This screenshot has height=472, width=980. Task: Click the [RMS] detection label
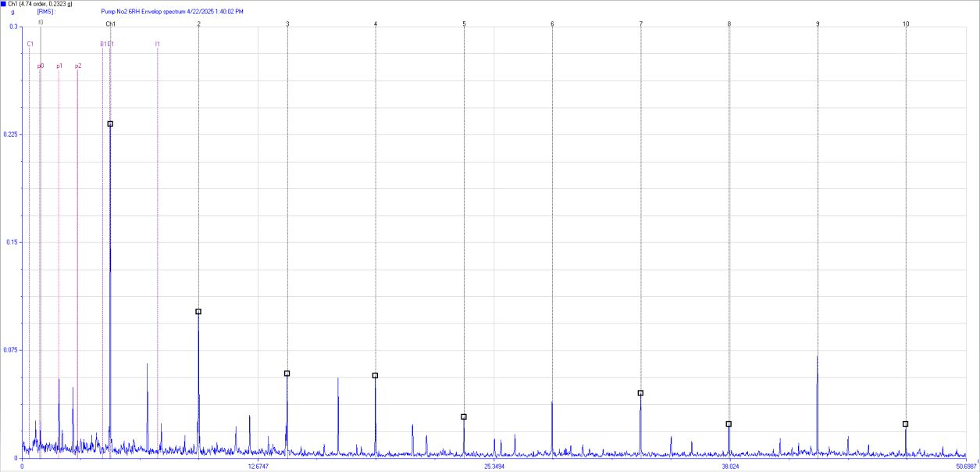point(45,13)
